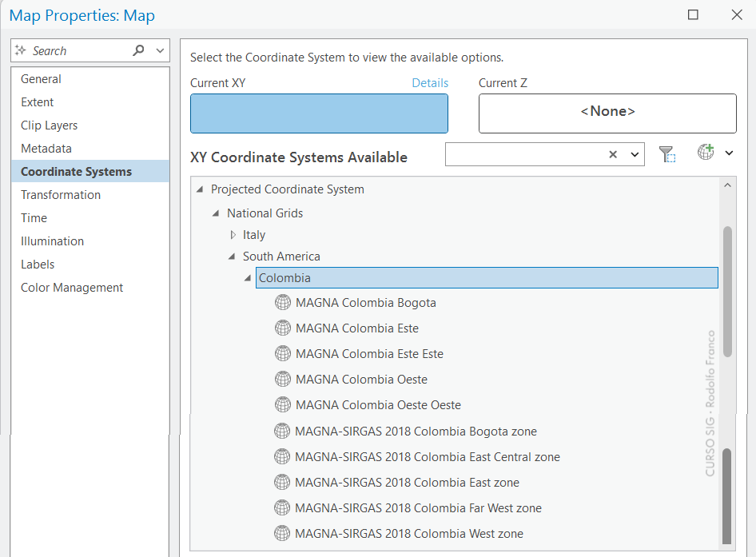The width and height of the screenshot is (756, 557).
Task: Click the spatial filter funnel icon
Action: click(x=667, y=154)
